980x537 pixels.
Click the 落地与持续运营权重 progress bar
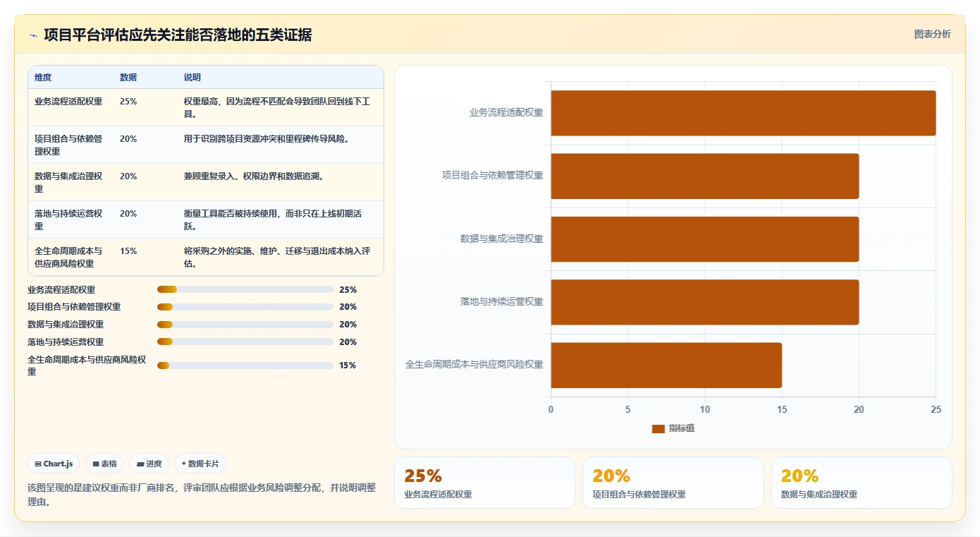pos(245,342)
